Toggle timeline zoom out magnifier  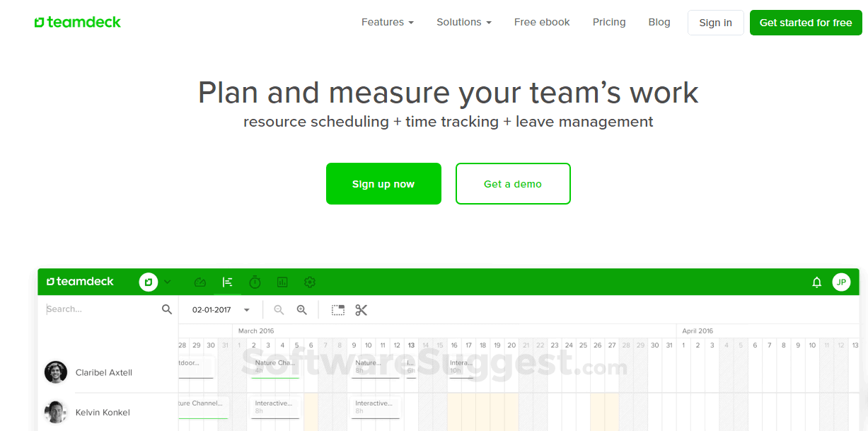pos(279,309)
